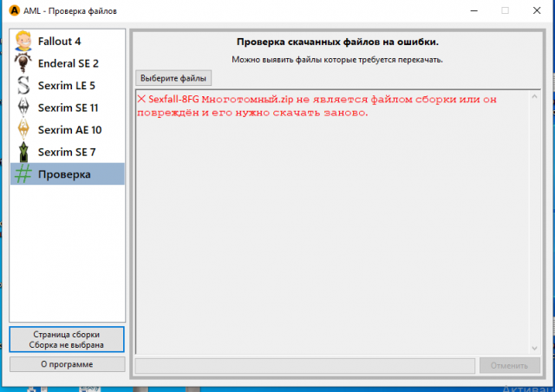The height and width of the screenshot is (392, 555).
Task: Click the green hash Проверка icon
Action: tap(24, 174)
